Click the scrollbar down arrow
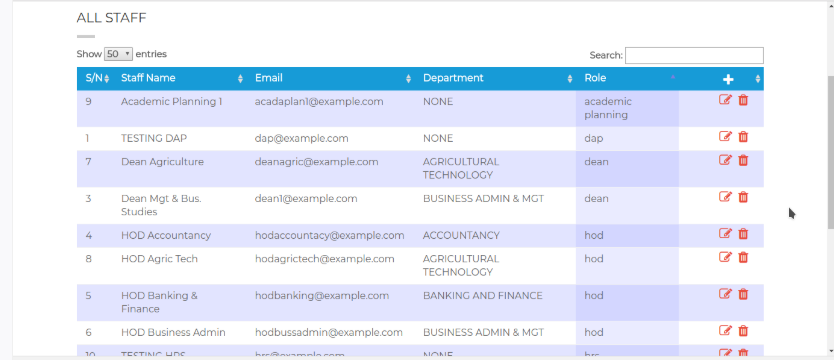The image size is (834, 360). 830,351
